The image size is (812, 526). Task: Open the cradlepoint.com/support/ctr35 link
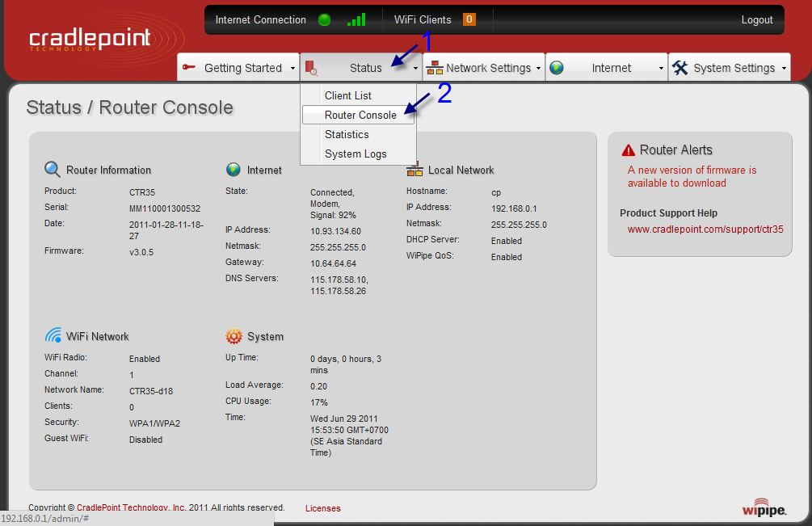[705, 229]
